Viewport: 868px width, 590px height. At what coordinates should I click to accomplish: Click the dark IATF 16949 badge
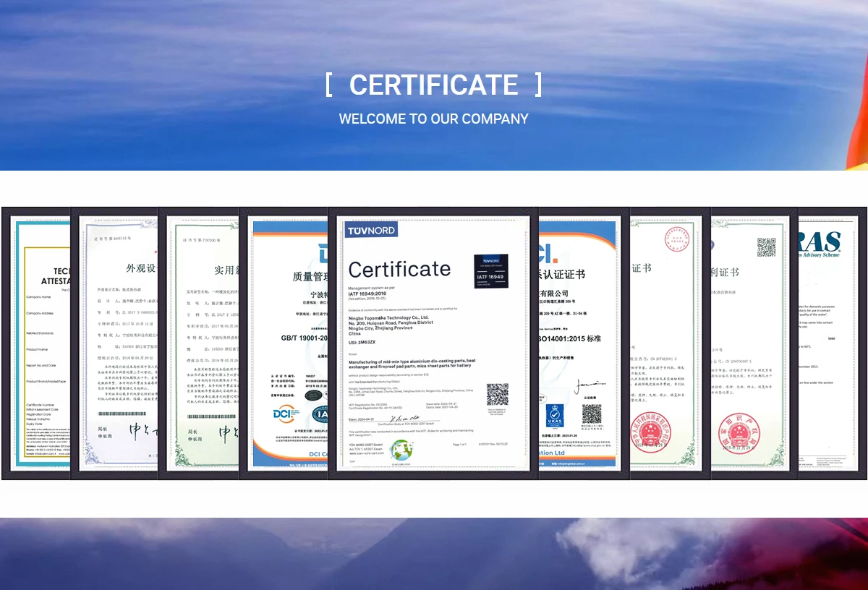pos(490,271)
